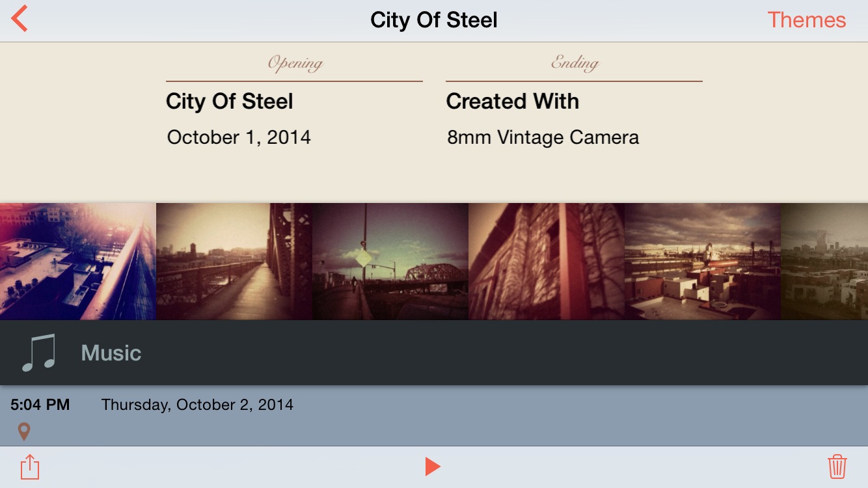Tap the location pin icon
Image resolution: width=868 pixels, height=488 pixels.
click(24, 431)
